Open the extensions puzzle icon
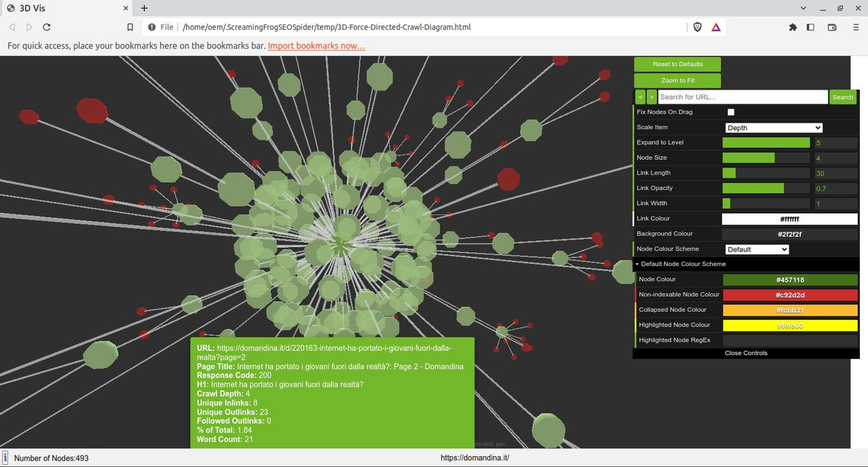This screenshot has width=868, height=467. (x=793, y=27)
